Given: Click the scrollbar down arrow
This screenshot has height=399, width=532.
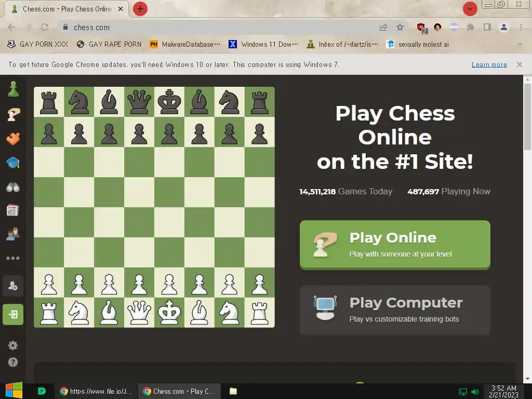Looking at the screenshot, I should click(x=527, y=379).
